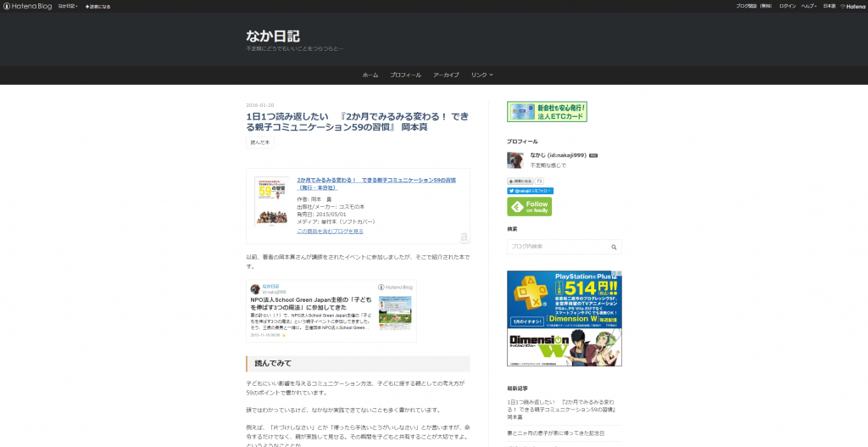
Task: Click the subscriber count 73
Action: point(539,182)
